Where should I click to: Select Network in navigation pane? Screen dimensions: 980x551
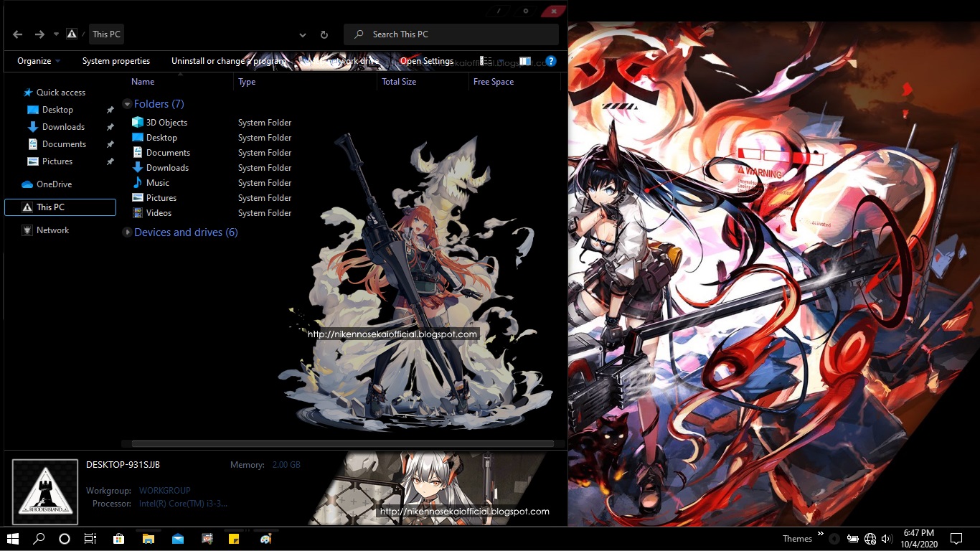pyautogui.click(x=52, y=230)
